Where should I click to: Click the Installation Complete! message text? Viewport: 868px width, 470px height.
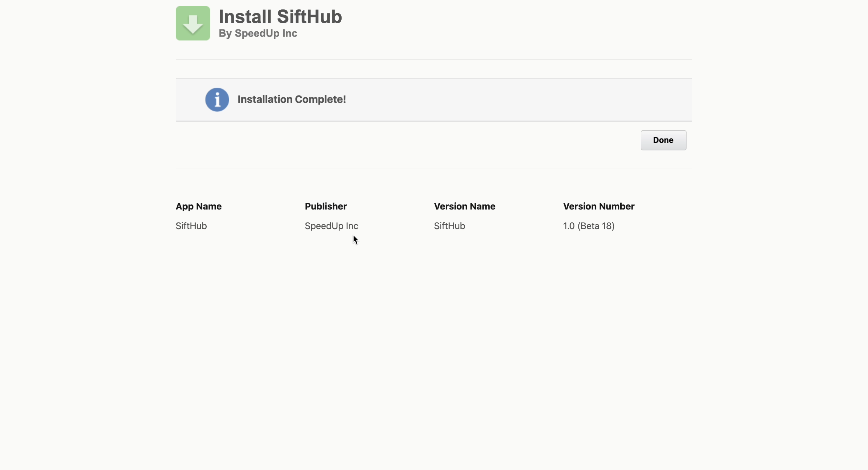291,99
